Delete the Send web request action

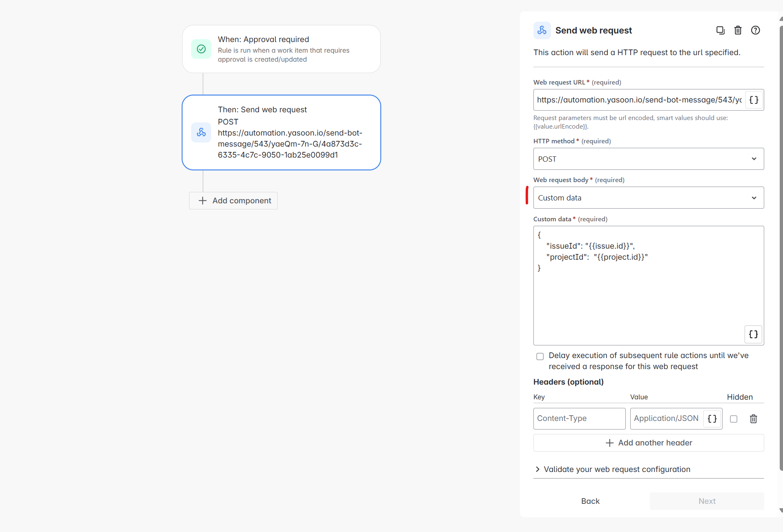coord(738,30)
